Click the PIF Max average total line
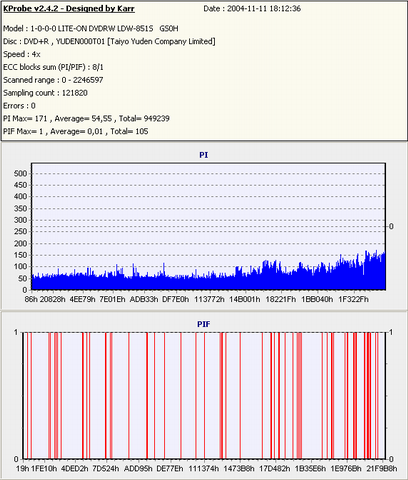 point(76,131)
